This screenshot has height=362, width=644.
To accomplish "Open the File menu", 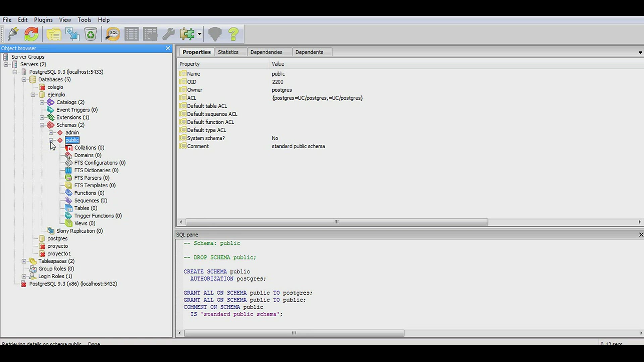I will click(7, 20).
